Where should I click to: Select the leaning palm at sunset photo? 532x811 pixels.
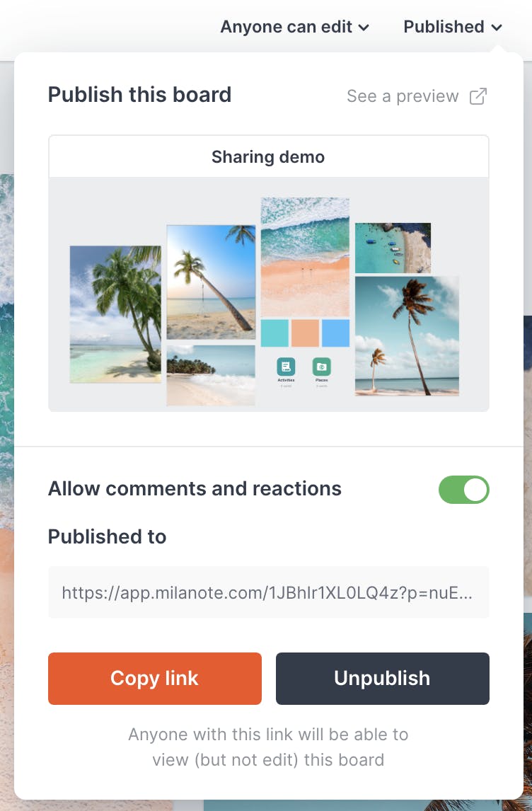pyautogui.click(x=211, y=282)
